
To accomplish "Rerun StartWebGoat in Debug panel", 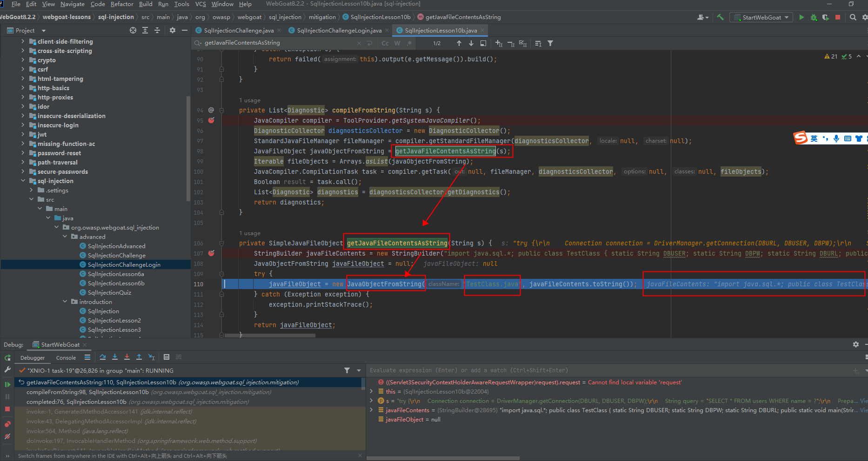I will point(7,358).
